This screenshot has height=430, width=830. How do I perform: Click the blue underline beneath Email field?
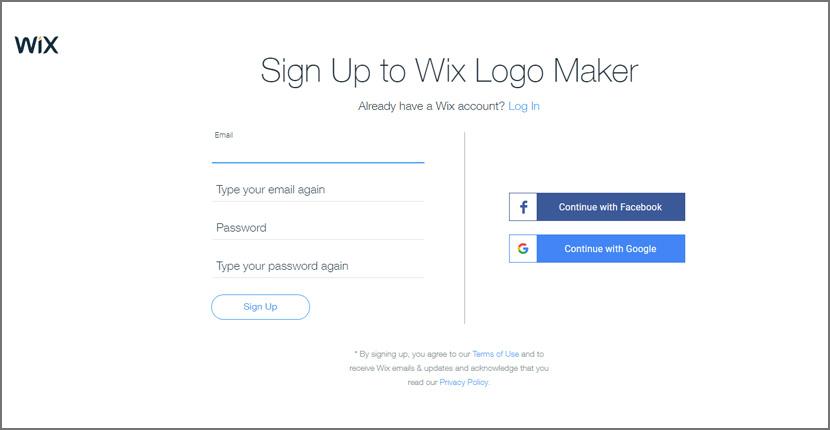coord(318,163)
